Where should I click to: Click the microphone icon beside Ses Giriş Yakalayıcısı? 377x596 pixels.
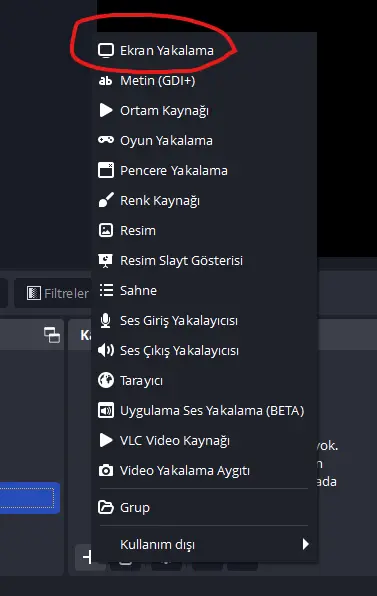[x=106, y=320]
